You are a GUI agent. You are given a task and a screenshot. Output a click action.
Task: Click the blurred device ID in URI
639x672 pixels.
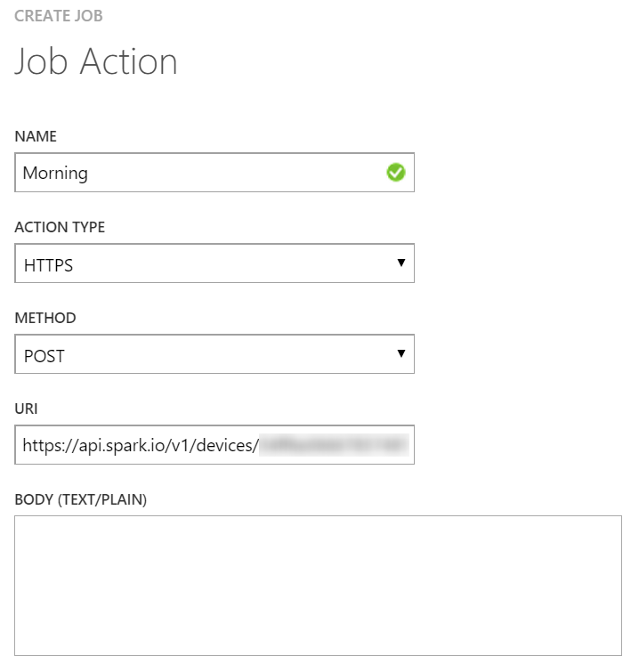(x=334, y=445)
